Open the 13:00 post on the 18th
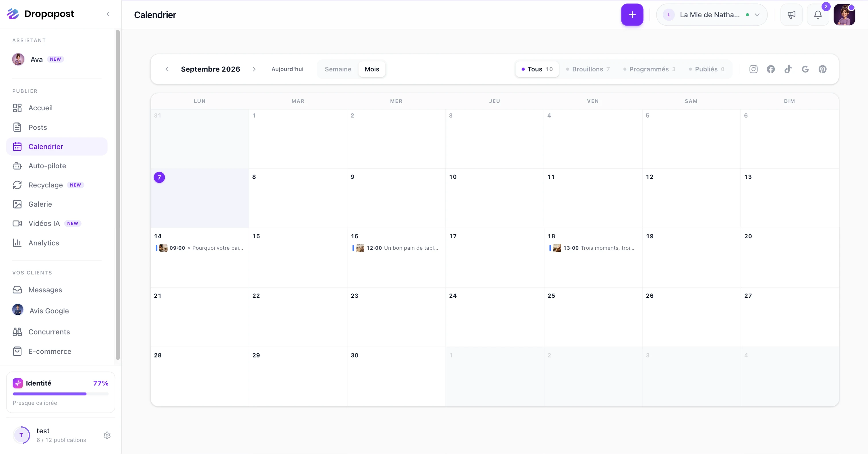 592,248
